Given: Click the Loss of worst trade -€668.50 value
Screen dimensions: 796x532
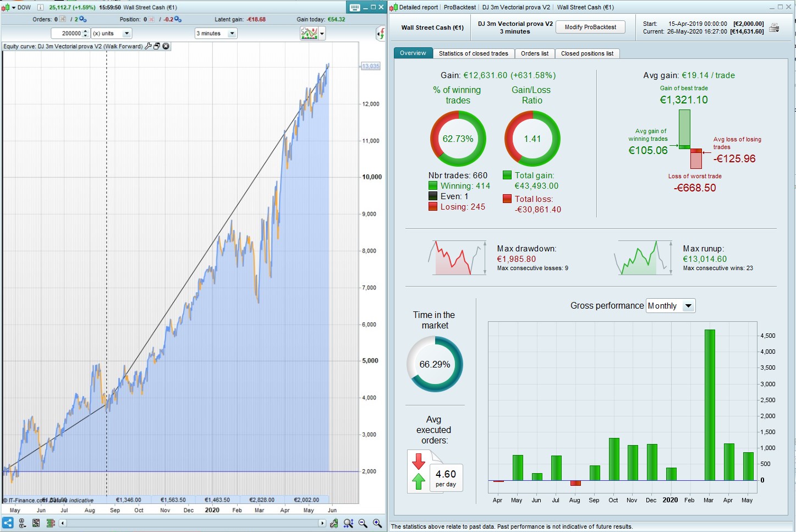Looking at the screenshot, I should (x=695, y=188).
